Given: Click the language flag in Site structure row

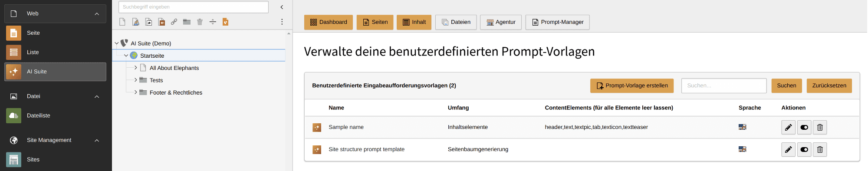Looking at the screenshot, I should tap(743, 149).
